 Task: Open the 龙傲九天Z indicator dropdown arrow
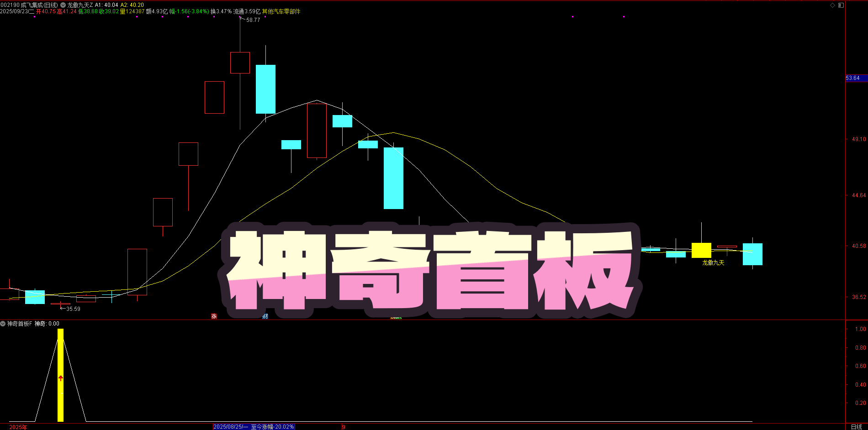coord(63,5)
